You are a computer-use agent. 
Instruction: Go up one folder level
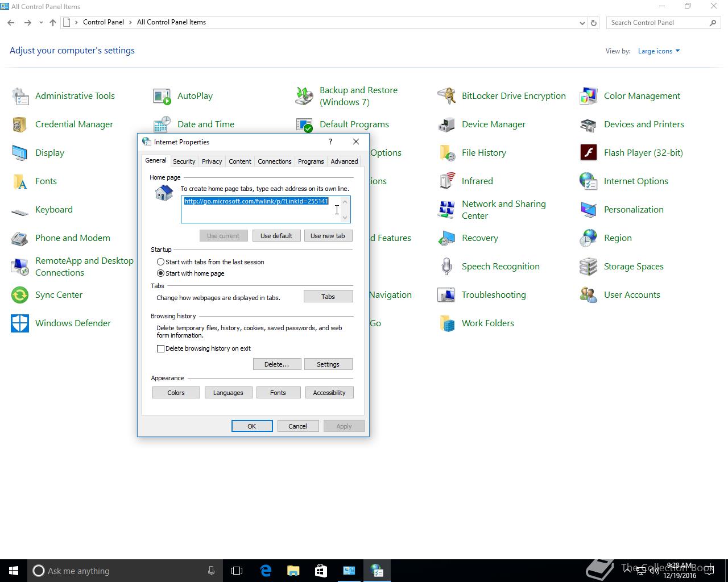coord(53,23)
